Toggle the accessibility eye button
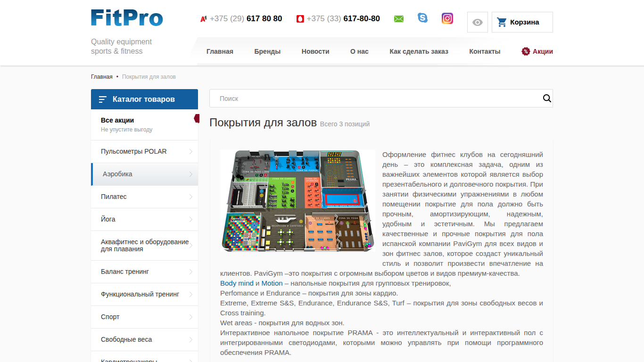 tap(478, 22)
